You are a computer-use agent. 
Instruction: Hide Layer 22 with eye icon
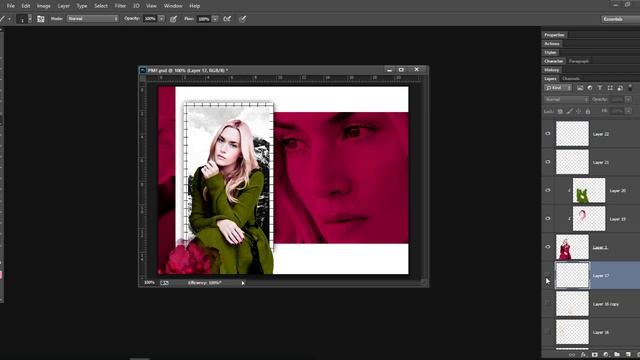(x=548, y=133)
